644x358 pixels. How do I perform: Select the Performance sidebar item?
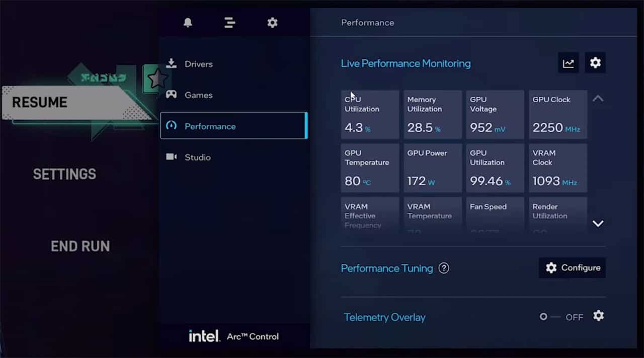click(233, 126)
